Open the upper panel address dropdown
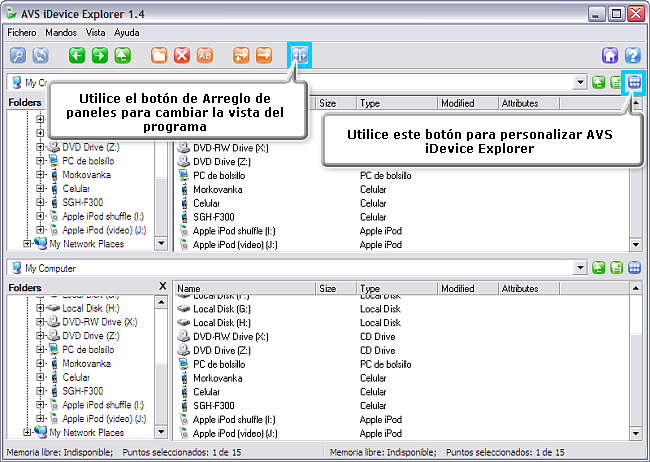The width and height of the screenshot is (650, 462). point(580,83)
